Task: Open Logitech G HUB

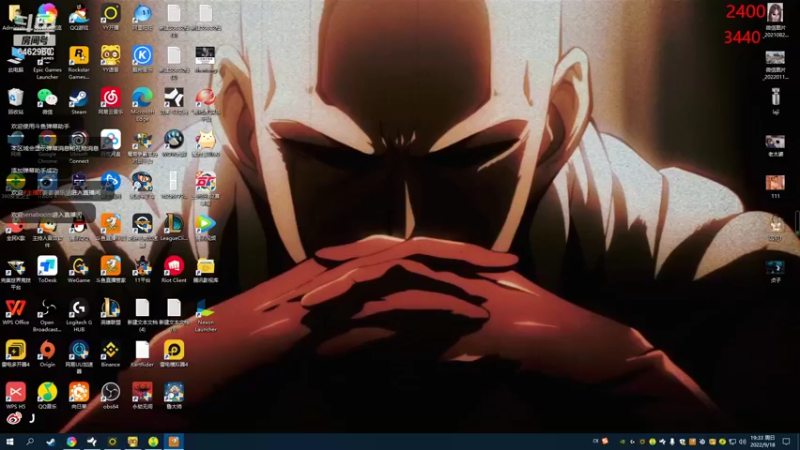Action: pos(79,315)
